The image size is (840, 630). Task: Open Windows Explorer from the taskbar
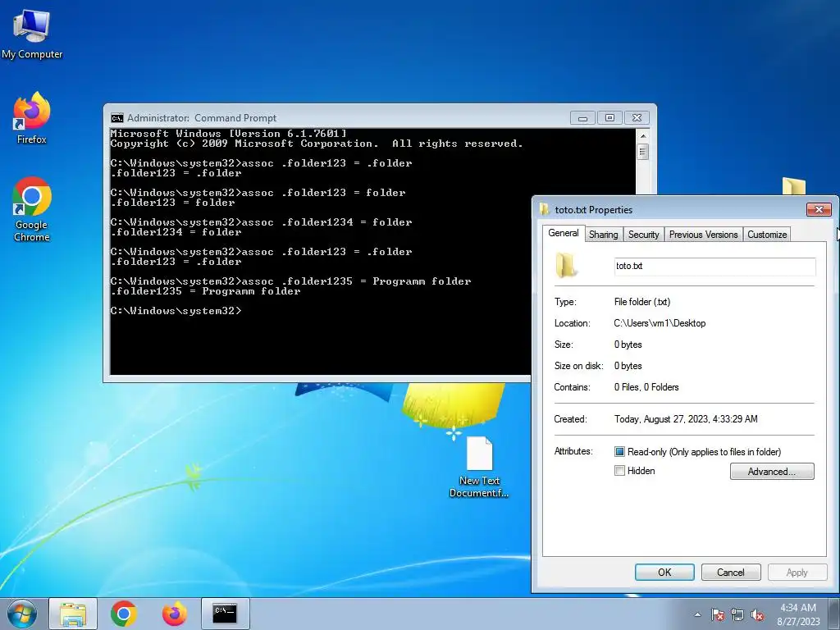tap(73, 614)
